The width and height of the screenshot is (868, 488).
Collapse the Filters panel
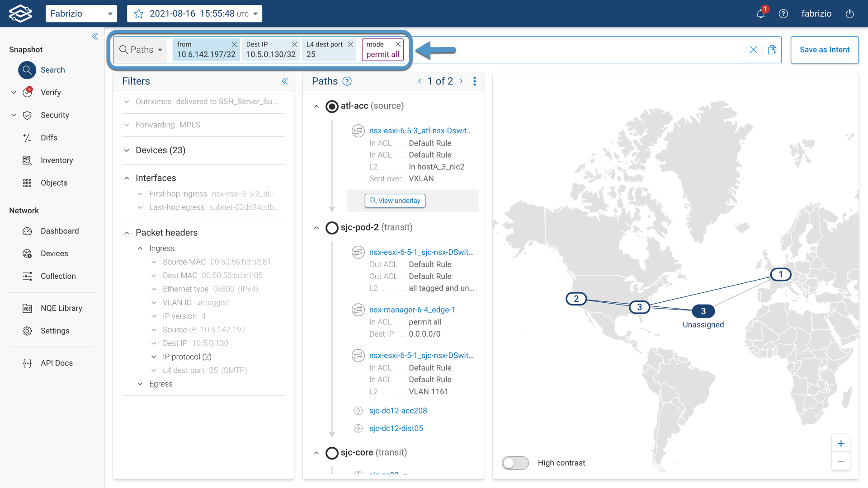(x=285, y=81)
